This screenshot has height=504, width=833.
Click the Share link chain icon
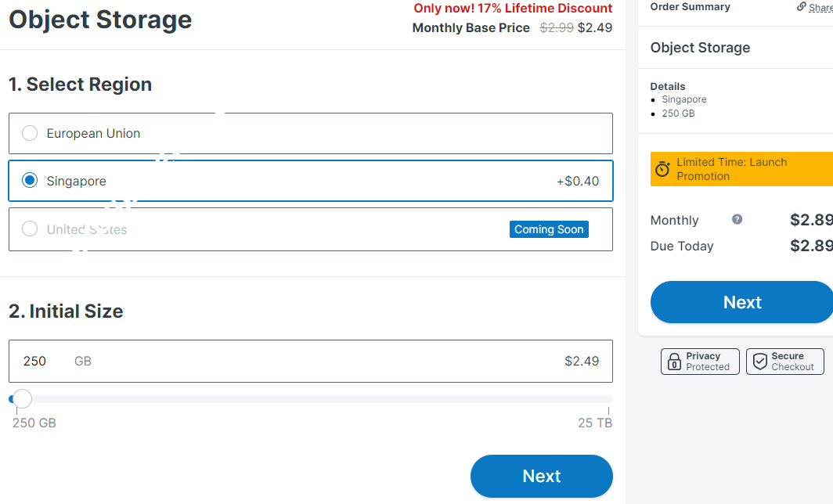[801, 7]
